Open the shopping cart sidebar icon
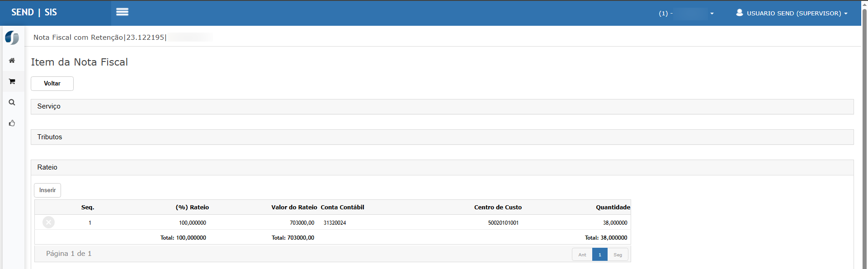This screenshot has height=269, width=868. pyautogui.click(x=12, y=81)
